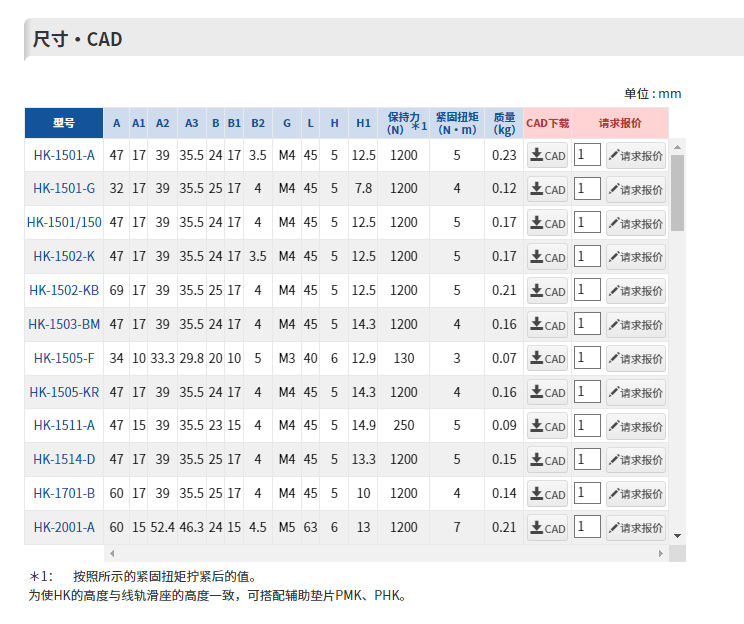Open HK-1514-D model page
The image size is (744, 624).
click(x=64, y=460)
